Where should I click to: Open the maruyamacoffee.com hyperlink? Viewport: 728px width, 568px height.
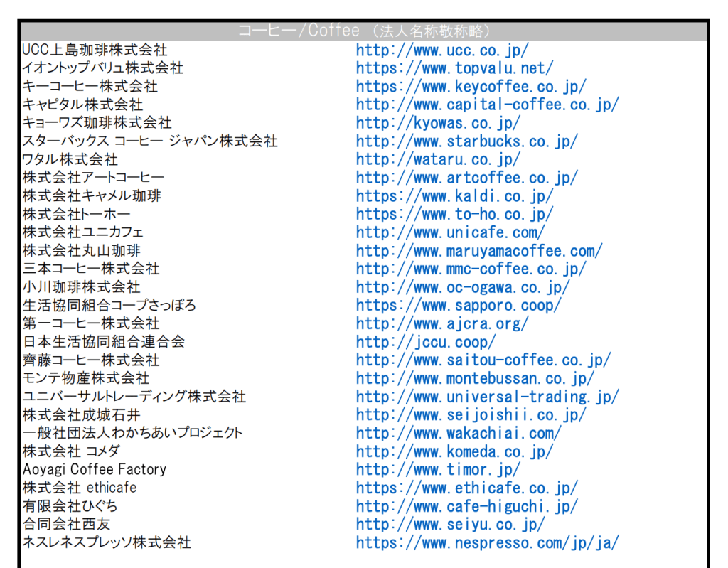click(x=479, y=251)
